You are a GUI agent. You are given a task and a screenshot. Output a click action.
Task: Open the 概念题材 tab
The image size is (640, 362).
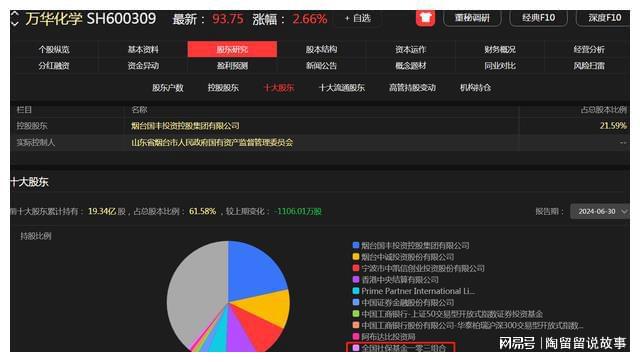(411, 66)
